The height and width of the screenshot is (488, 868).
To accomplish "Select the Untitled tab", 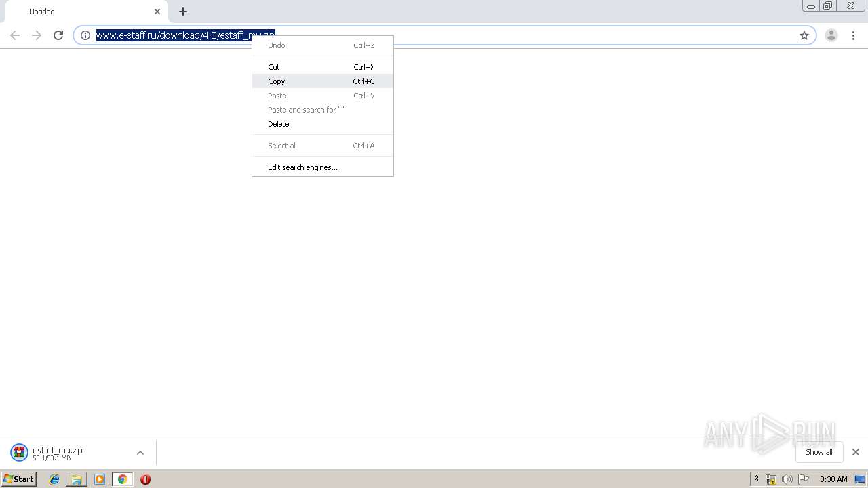I will click(x=86, y=12).
